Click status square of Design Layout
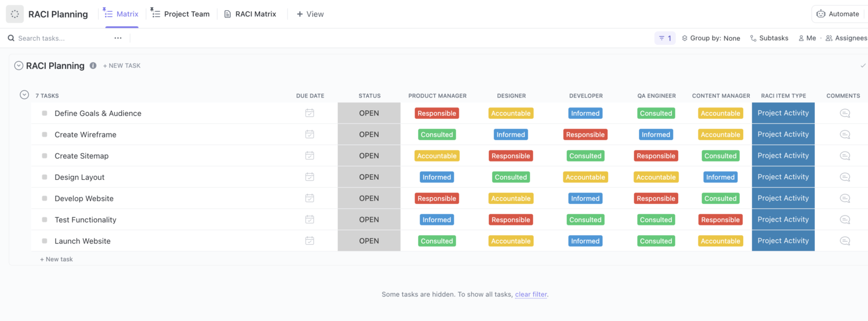This screenshot has height=321, width=868. coord(45,177)
